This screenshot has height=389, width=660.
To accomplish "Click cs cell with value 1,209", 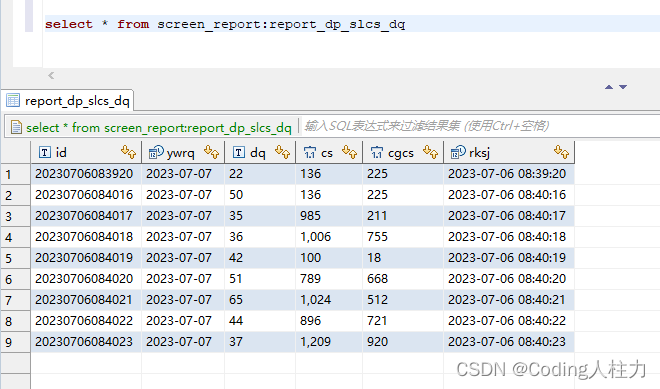I will (329, 342).
